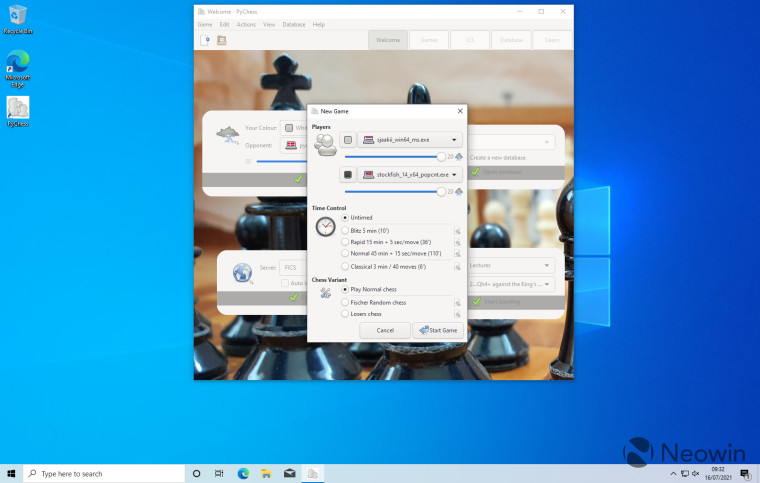Open Fischer Random variant chooser icon
Viewport: 760px width, 483px height.
(457, 302)
